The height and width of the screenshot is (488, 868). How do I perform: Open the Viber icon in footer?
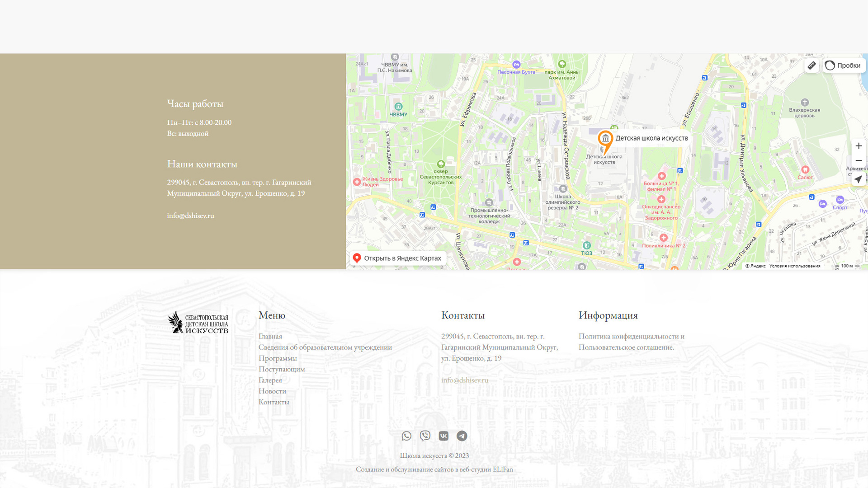tap(425, 436)
